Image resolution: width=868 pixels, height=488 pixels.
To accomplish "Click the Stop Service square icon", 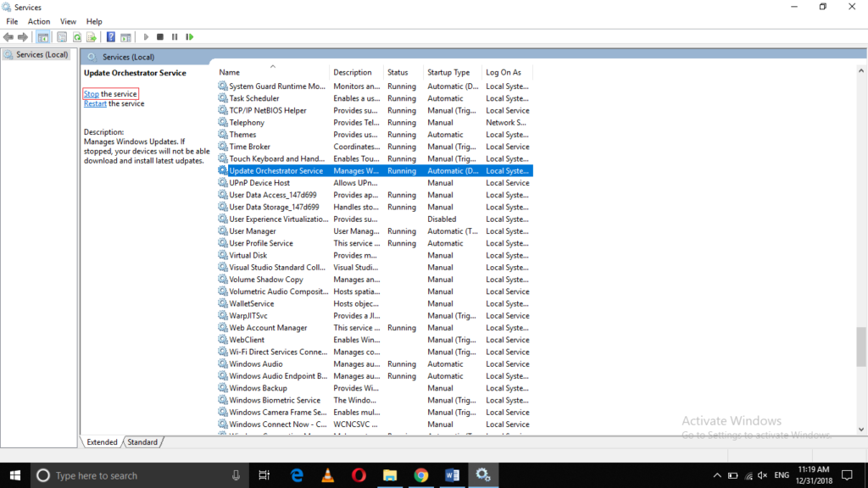I will 160,37.
